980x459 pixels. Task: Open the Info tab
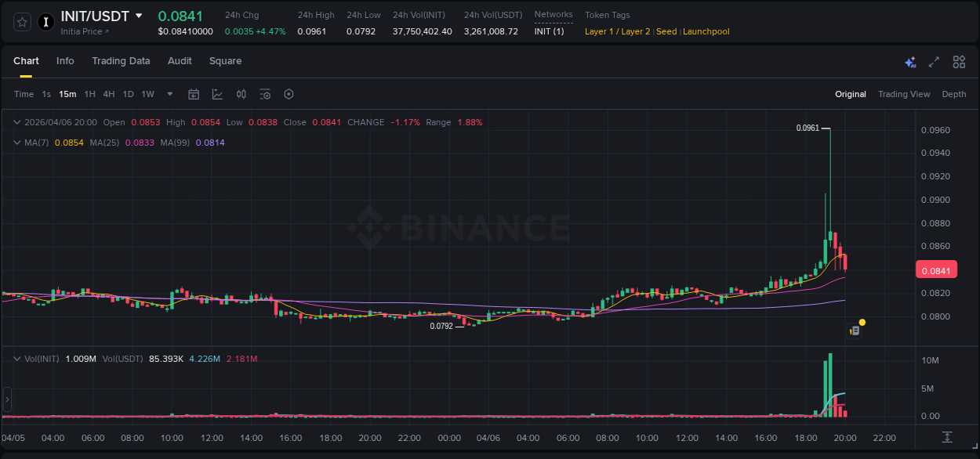(x=65, y=61)
